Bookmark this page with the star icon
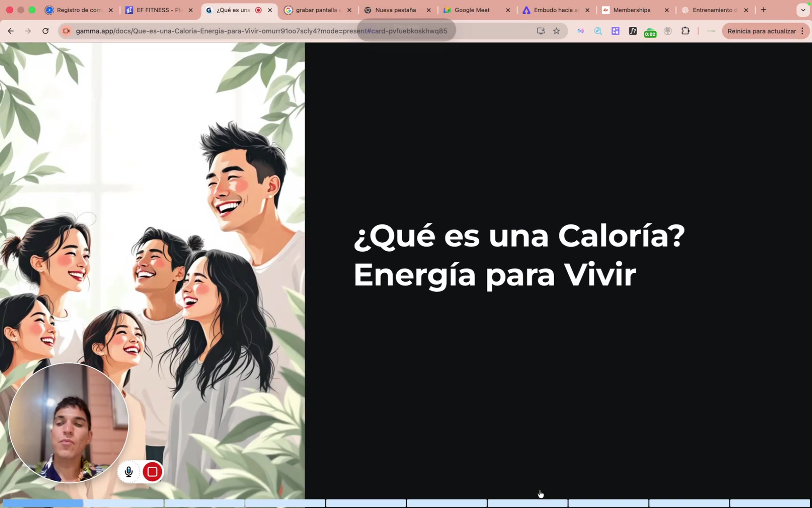This screenshot has width=812, height=508. click(x=557, y=31)
